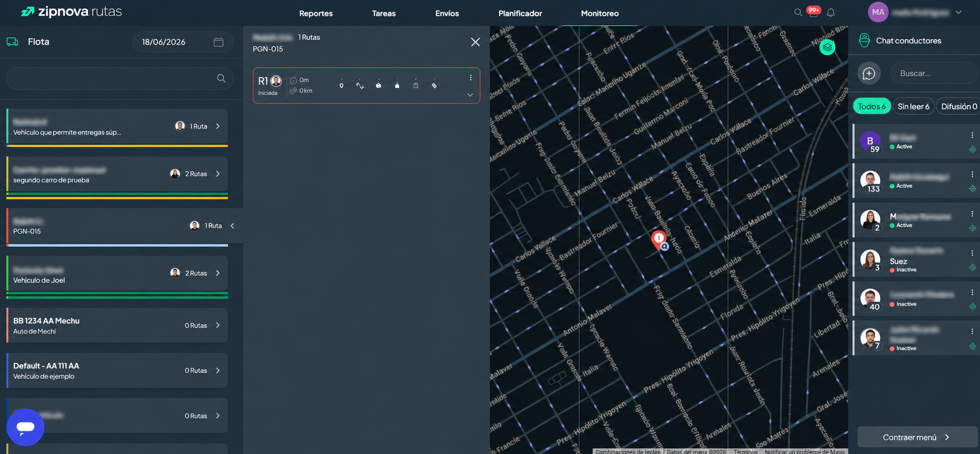Expand 'segundo carro de prueba' vehicle chevron

click(x=218, y=174)
